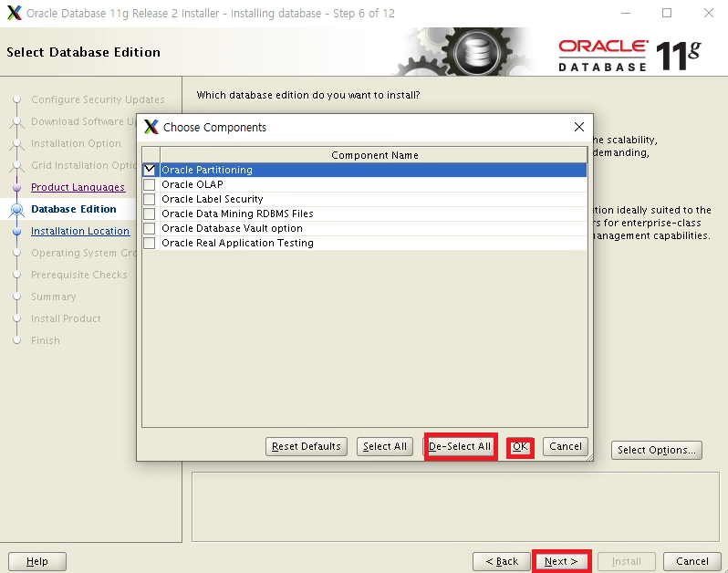Select the Oracle OLAP row text
Viewport: 728px width, 573px height.
pos(192,185)
